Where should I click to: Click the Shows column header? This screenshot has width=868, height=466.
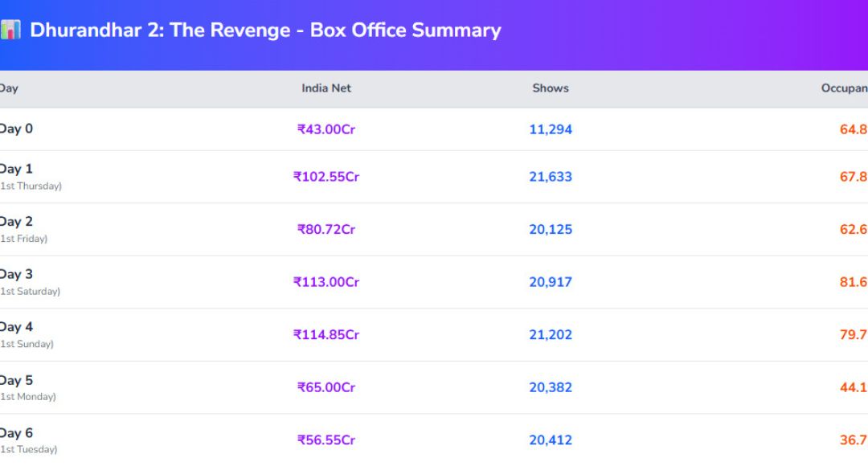[x=551, y=88]
